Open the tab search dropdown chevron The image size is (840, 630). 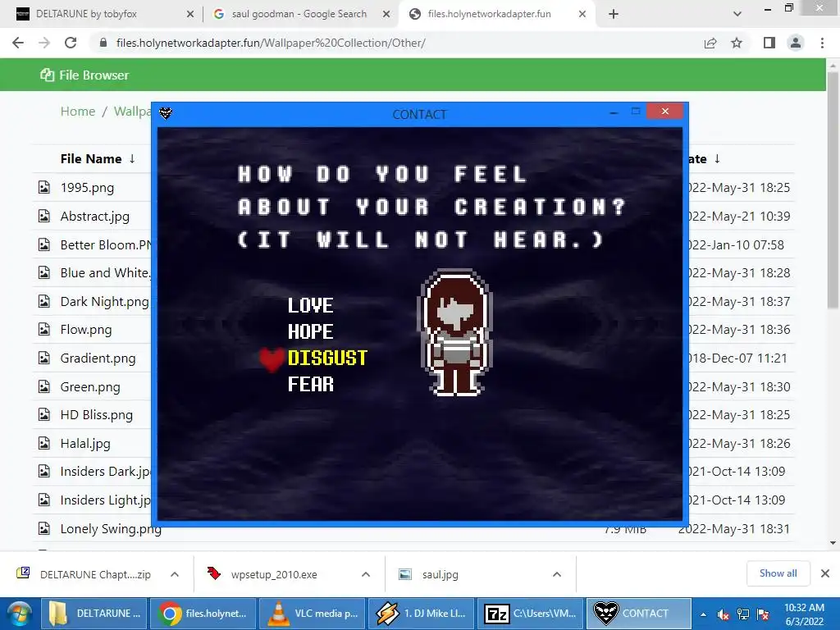(737, 14)
